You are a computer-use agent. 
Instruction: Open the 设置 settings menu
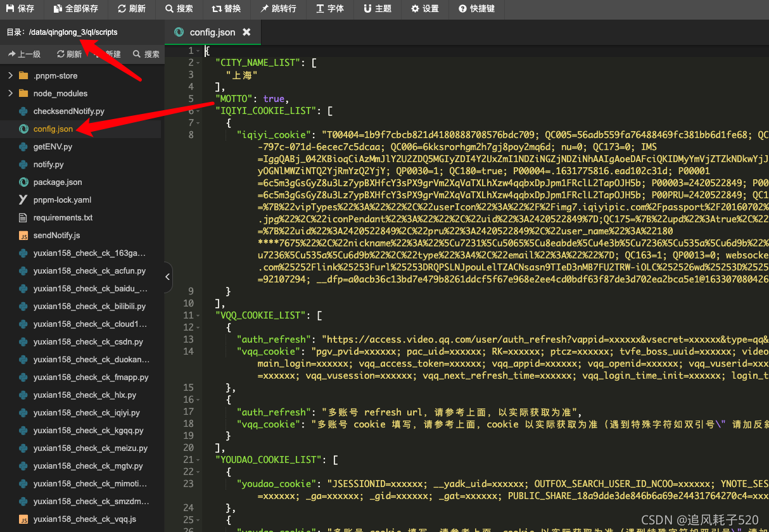point(425,9)
